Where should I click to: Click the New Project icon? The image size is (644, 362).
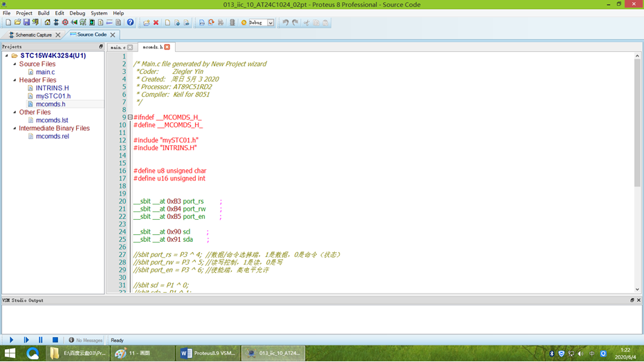(x=8, y=23)
